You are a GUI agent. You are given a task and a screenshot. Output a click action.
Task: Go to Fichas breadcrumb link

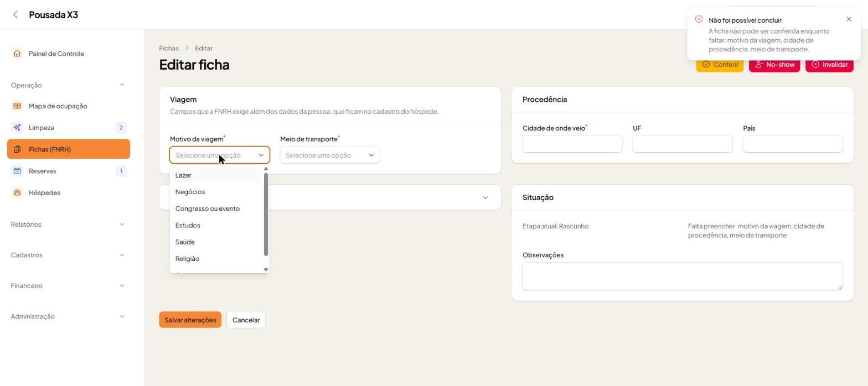(x=169, y=49)
